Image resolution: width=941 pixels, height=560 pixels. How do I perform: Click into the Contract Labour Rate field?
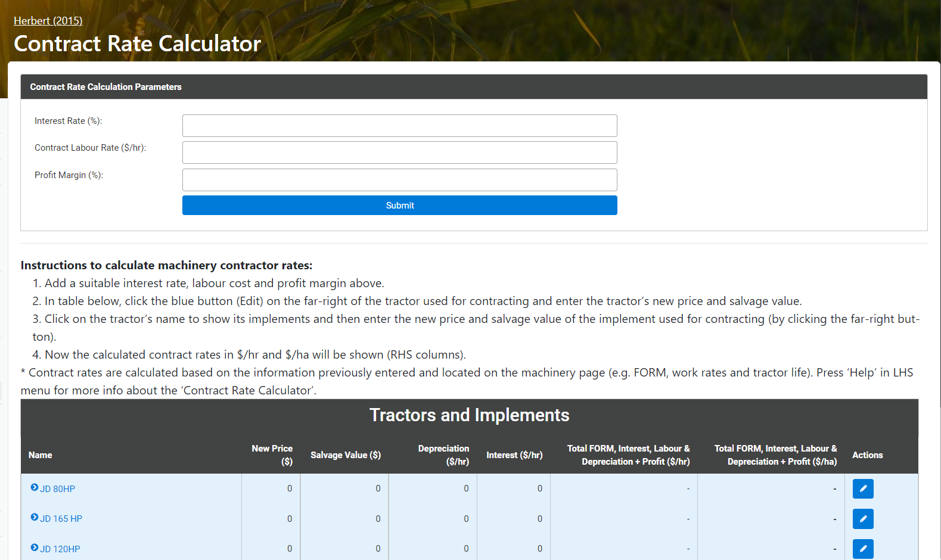399,153
